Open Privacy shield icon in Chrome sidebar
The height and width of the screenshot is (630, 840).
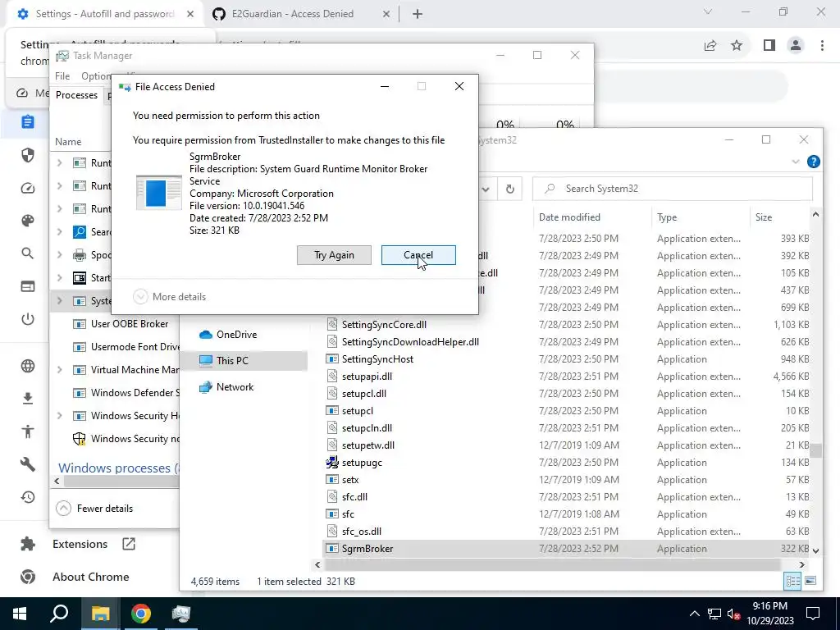click(28, 155)
